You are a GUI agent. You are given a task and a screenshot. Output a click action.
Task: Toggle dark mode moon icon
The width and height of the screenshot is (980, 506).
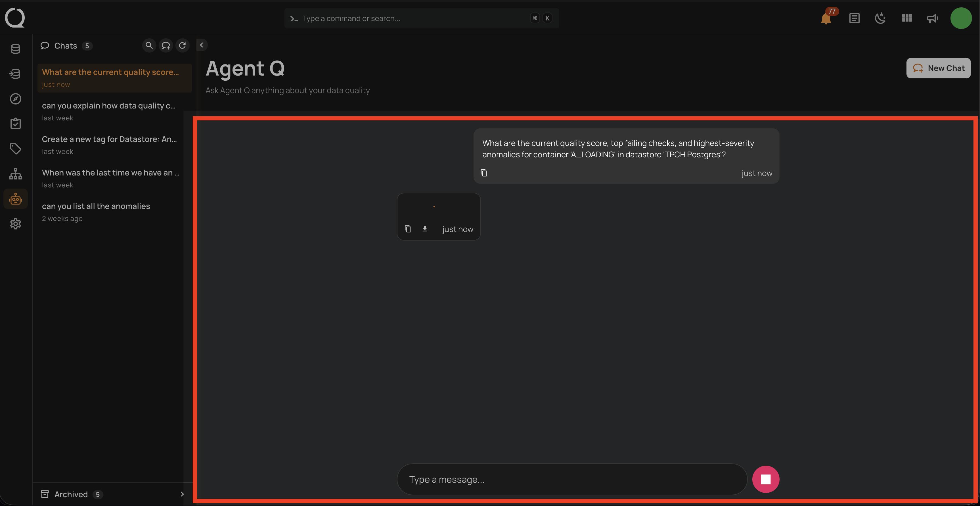tap(880, 18)
